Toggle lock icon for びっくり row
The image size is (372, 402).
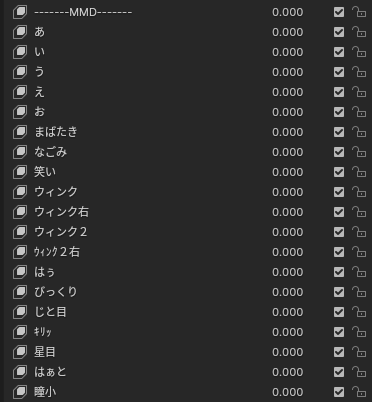(359, 292)
